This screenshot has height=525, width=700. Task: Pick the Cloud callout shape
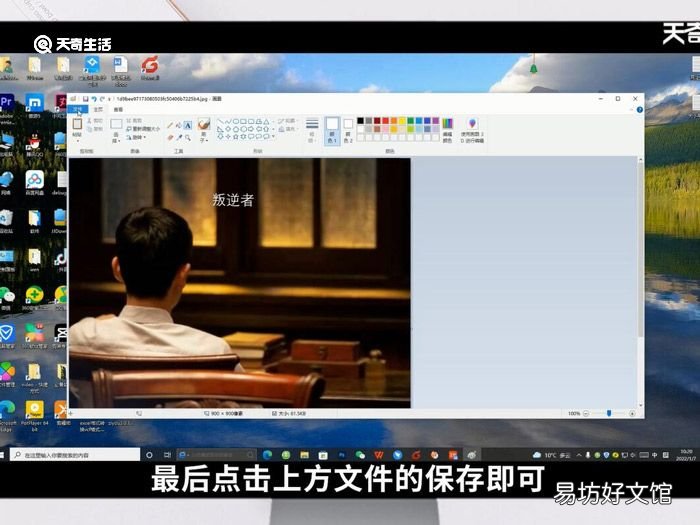266,137
